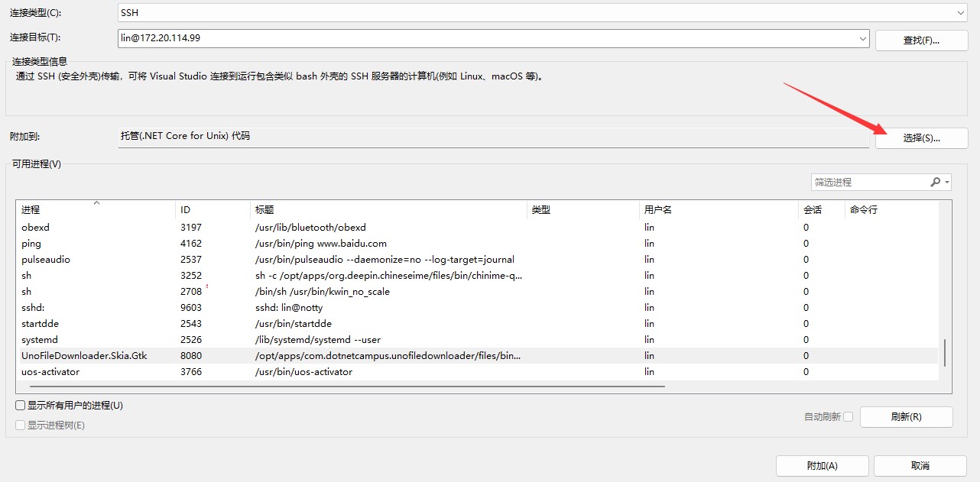
Task: Select the ping process row
Action: click(x=306, y=243)
